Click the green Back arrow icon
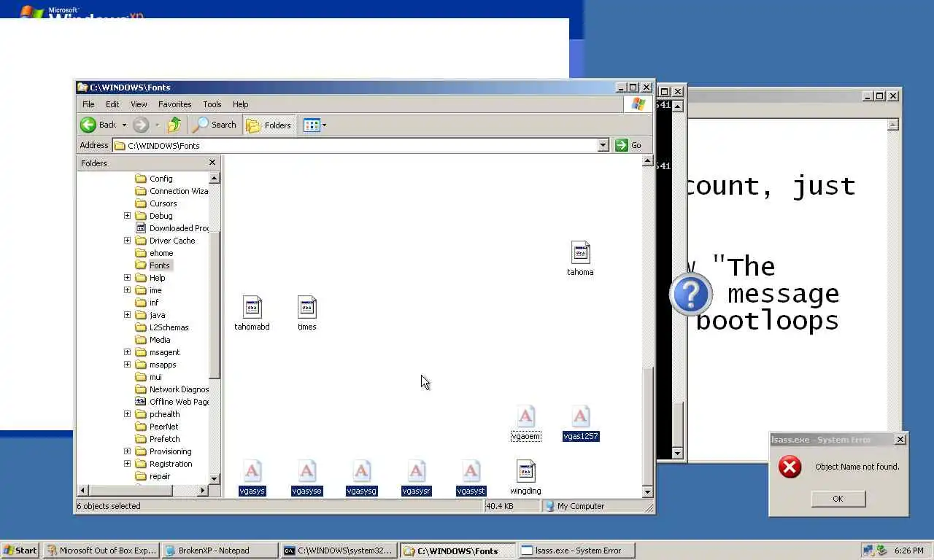 coord(88,125)
